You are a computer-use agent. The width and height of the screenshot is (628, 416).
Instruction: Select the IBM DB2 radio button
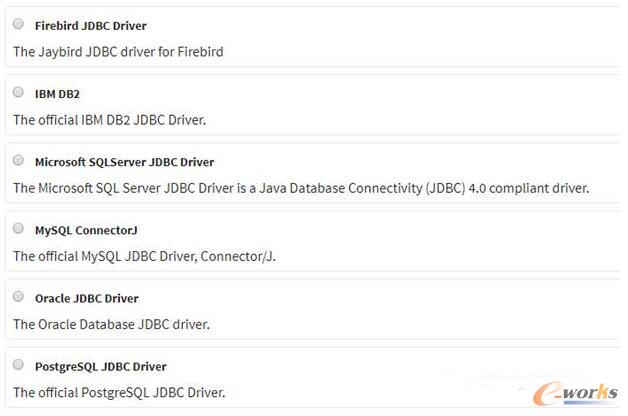pos(18,92)
